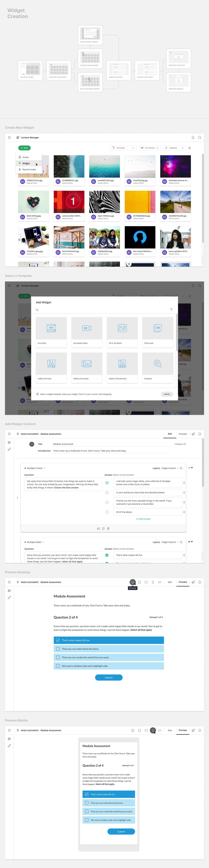Screen dimensions: 209x868
Task: Click drag handle of 'All of the above.' answer
Action: 184,512
